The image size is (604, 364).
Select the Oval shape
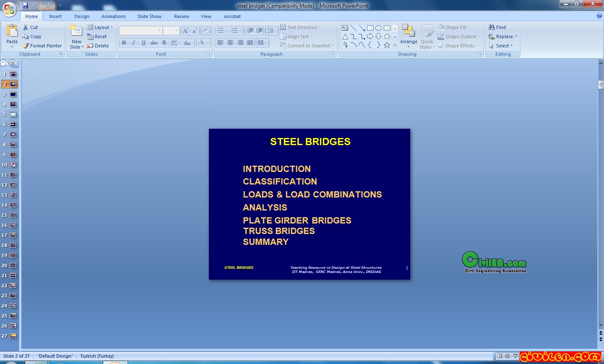tap(379, 28)
